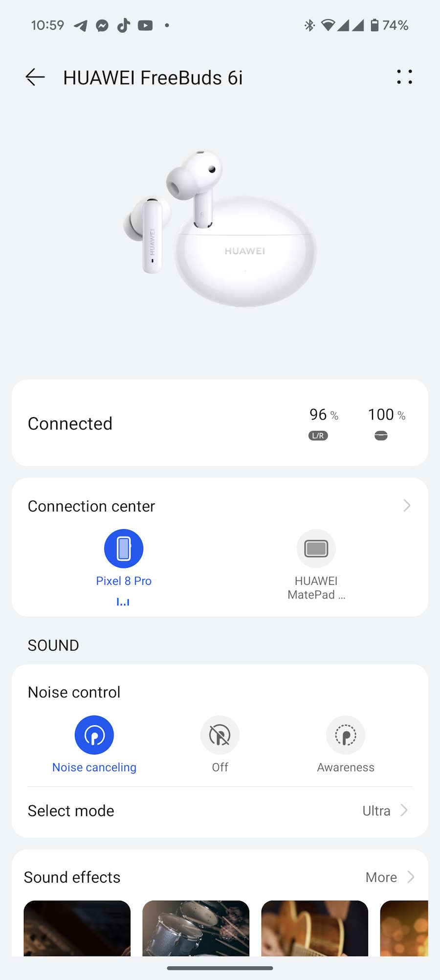This screenshot has width=440, height=980.
Task: Open the four-dot more options menu
Action: point(404,77)
